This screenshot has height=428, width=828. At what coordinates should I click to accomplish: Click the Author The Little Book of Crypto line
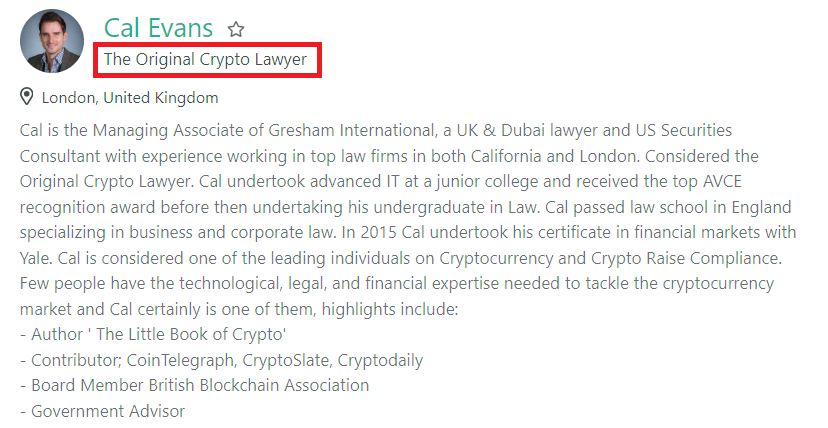[x=154, y=335]
